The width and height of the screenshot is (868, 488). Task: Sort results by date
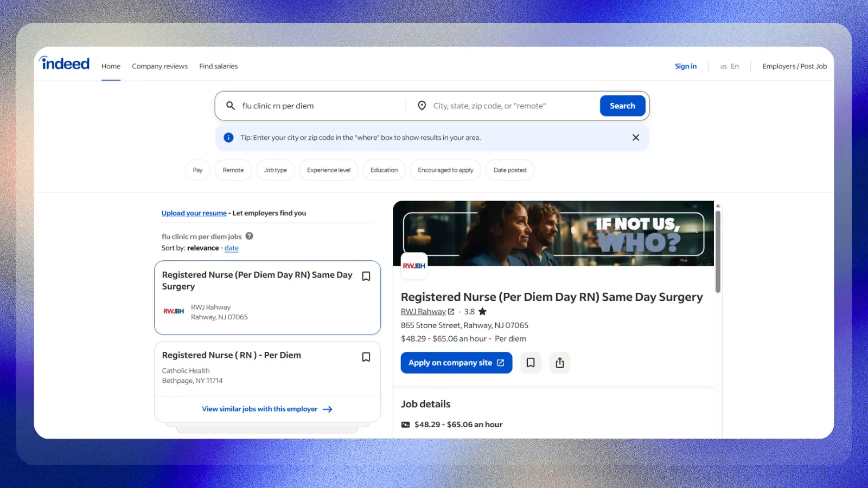coord(232,248)
